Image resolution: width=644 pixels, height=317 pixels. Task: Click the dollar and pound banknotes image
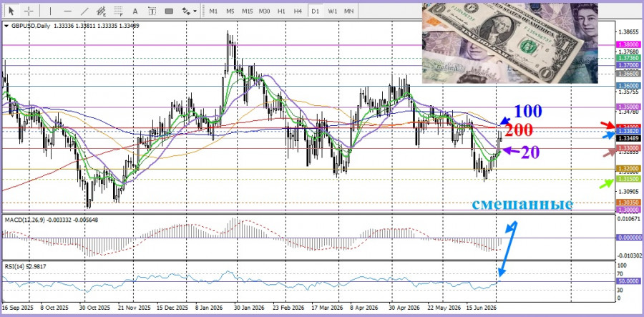pos(509,43)
